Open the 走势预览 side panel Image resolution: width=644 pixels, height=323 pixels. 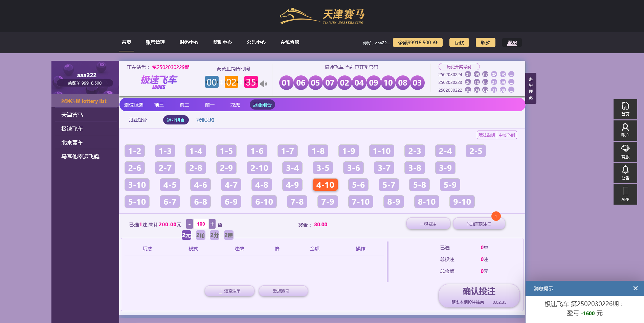pos(530,88)
